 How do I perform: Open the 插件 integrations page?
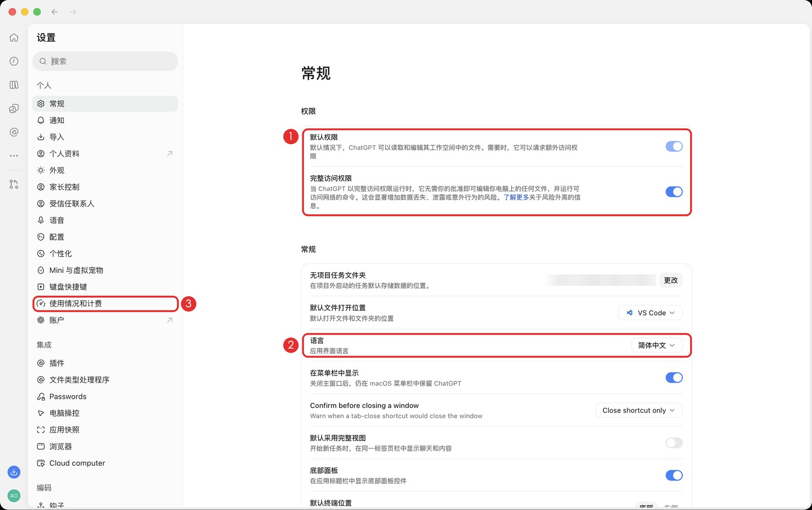(x=106, y=363)
